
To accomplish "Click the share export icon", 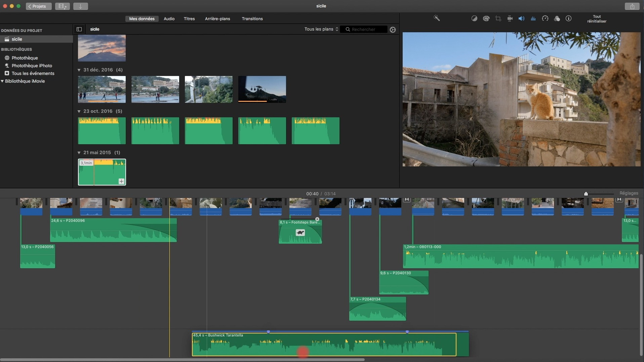I will click(x=632, y=6).
